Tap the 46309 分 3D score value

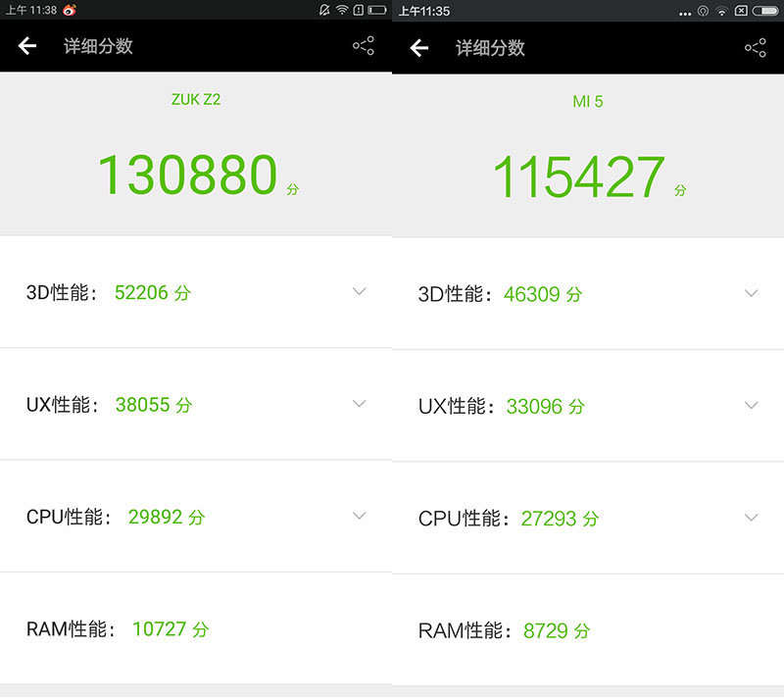(543, 294)
